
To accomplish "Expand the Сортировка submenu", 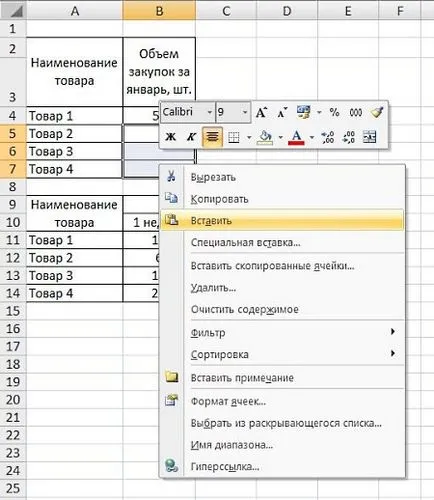I will pyautogui.click(x=282, y=354).
